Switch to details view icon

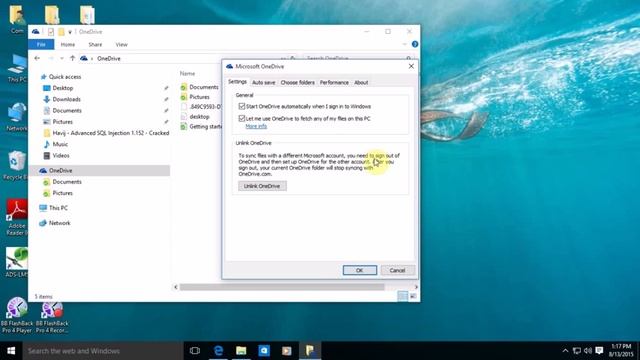(402, 296)
